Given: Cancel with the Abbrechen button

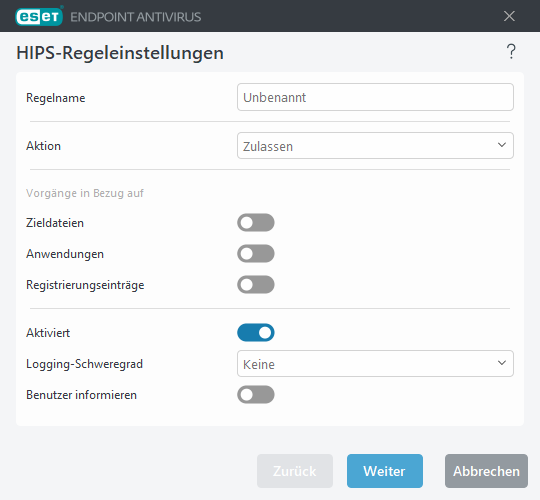Looking at the screenshot, I should click(x=486, y=471).
